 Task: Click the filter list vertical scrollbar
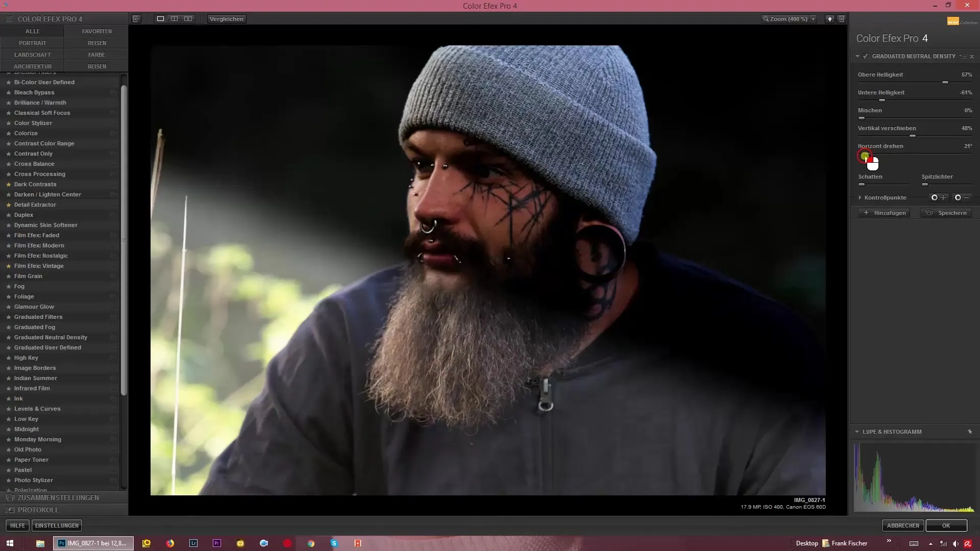tap(124, 240)
